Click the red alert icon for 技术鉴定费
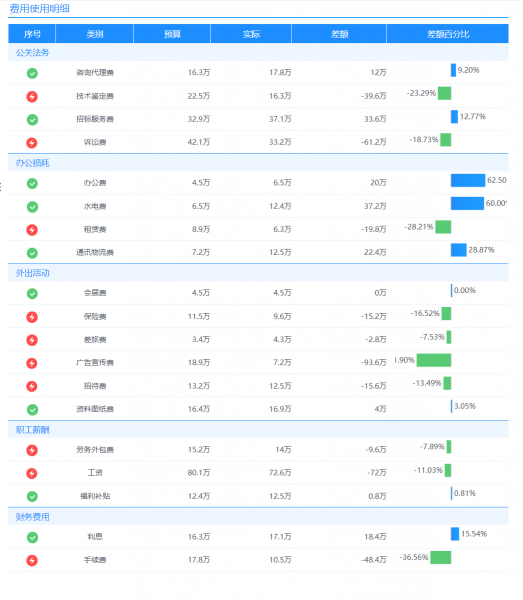The image size is (523, 600). coord(32,96)
